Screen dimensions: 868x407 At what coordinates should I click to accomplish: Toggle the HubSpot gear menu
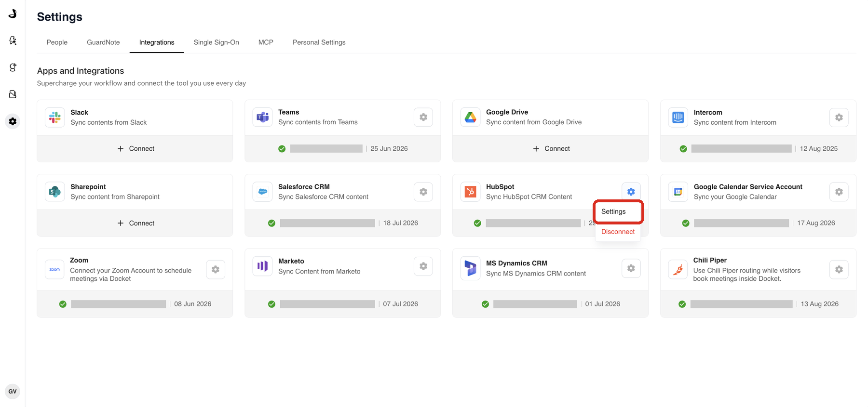pyautogui.click(x=631, y=192)
